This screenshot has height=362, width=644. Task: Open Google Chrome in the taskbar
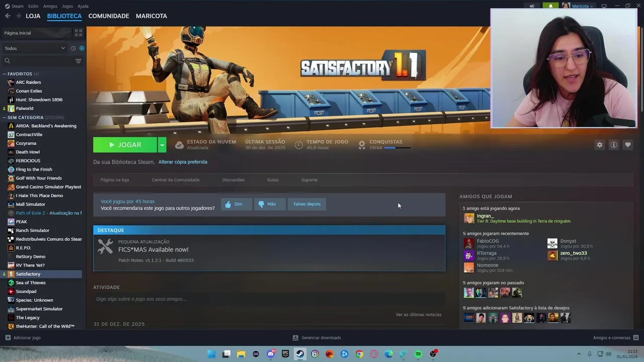pos(359,354)
